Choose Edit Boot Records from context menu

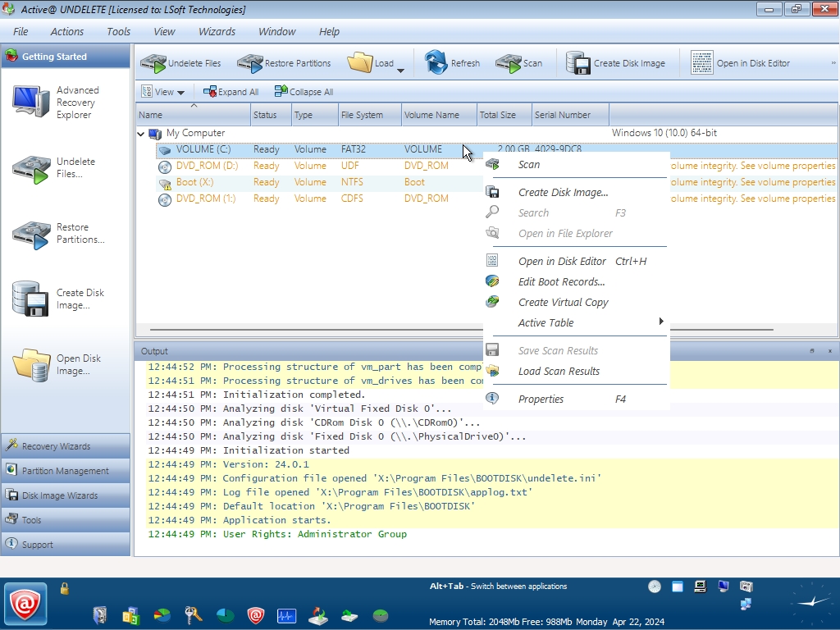point(561,281)
